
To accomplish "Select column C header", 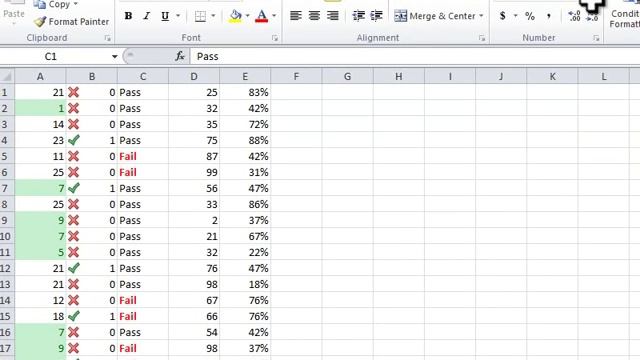I will pyautogui.click(x=143, y=76).
